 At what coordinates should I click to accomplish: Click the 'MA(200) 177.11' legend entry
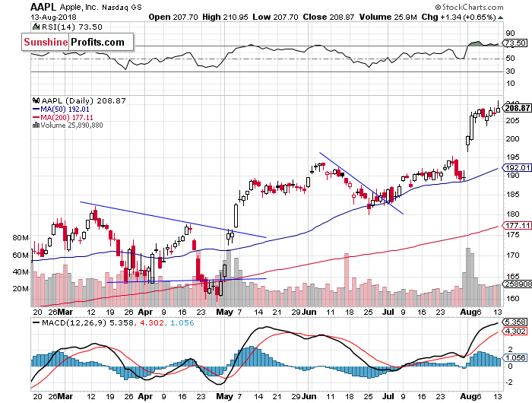67,117
